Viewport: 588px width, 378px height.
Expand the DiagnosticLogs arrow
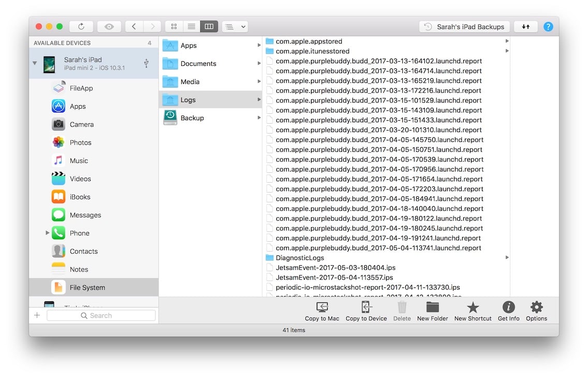(507, 257)
